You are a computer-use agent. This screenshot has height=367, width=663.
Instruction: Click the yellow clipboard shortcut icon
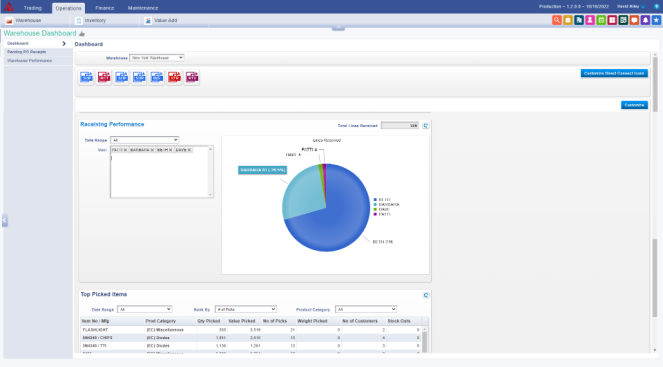[568, 20]
